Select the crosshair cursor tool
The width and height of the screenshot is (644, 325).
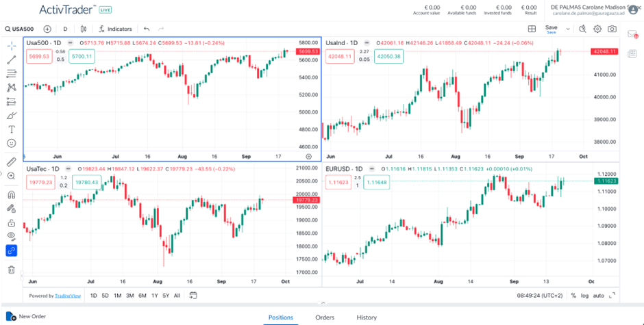click(12, 45)
